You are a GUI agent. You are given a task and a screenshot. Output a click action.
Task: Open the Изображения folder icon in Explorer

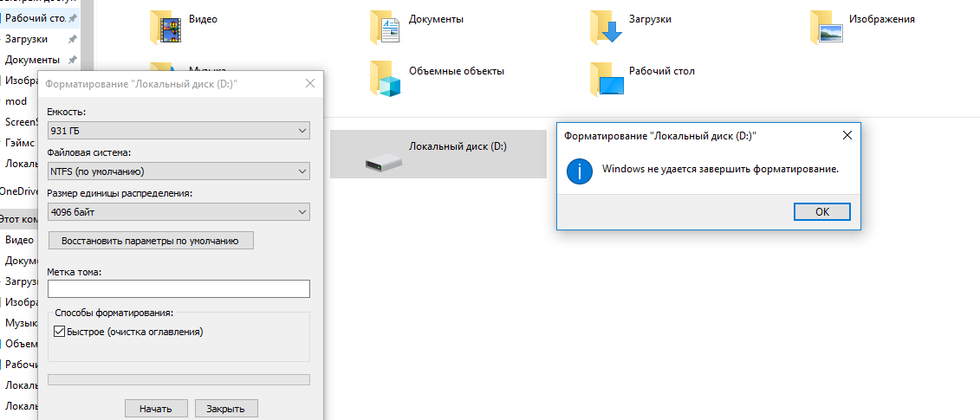827,28
